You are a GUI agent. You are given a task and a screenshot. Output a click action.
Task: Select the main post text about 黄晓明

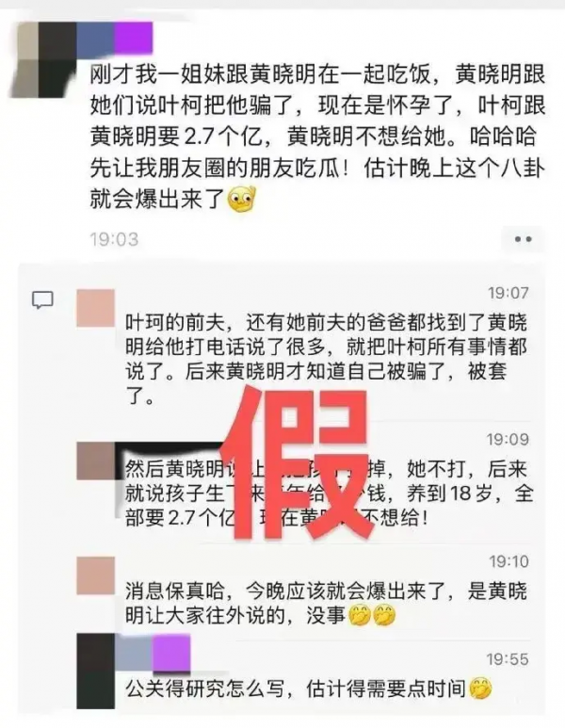pyautogui.click(x=317, y=138)
